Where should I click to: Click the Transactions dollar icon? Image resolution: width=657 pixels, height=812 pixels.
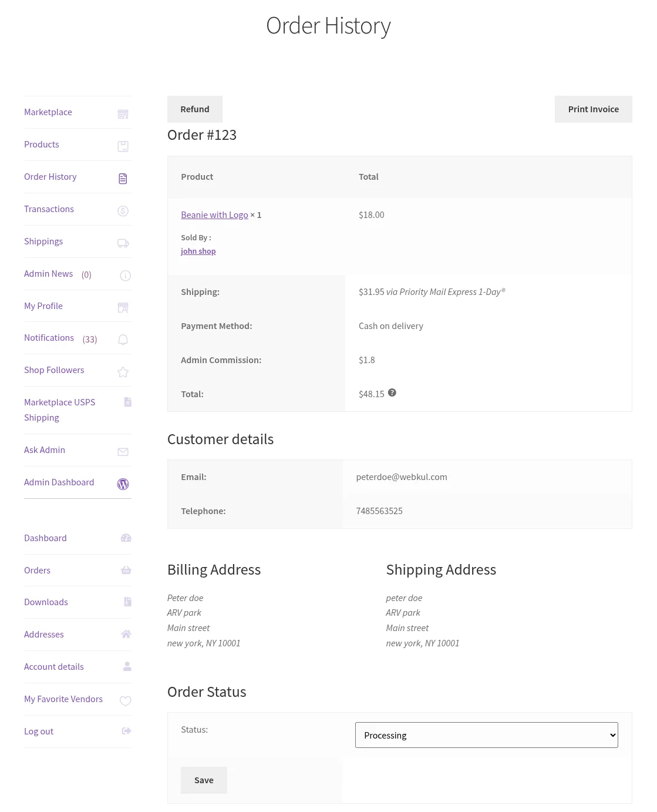pyautogui.click(x=123, y=210)
